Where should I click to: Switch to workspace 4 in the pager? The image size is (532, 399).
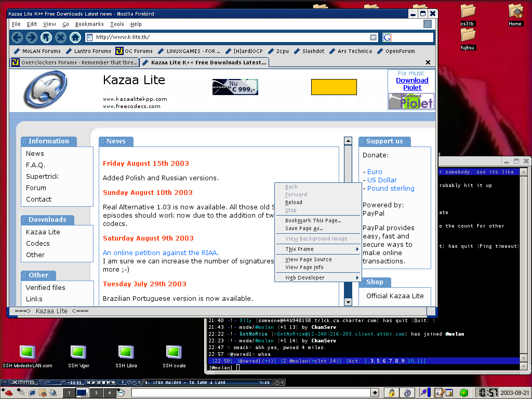109,393
